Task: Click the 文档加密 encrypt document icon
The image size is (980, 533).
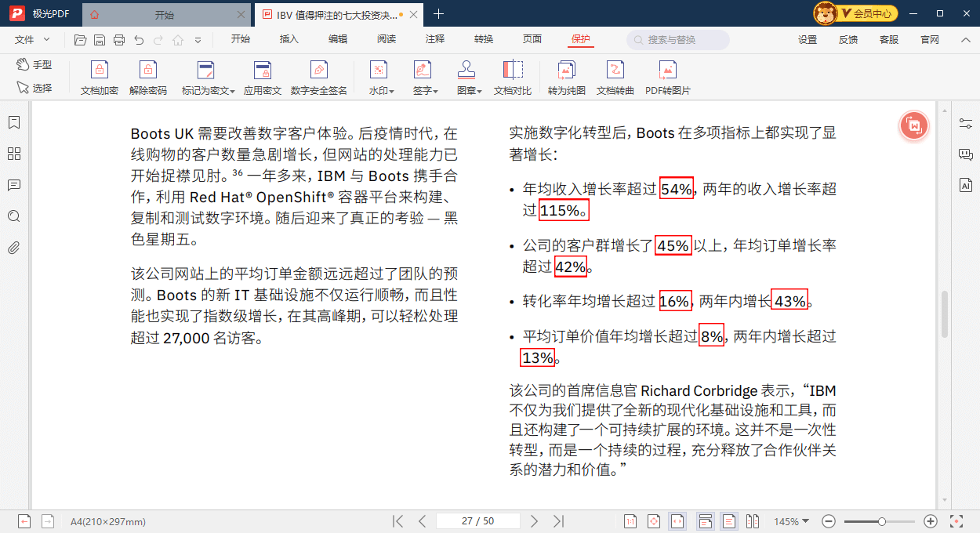Action: coord(100,71)
